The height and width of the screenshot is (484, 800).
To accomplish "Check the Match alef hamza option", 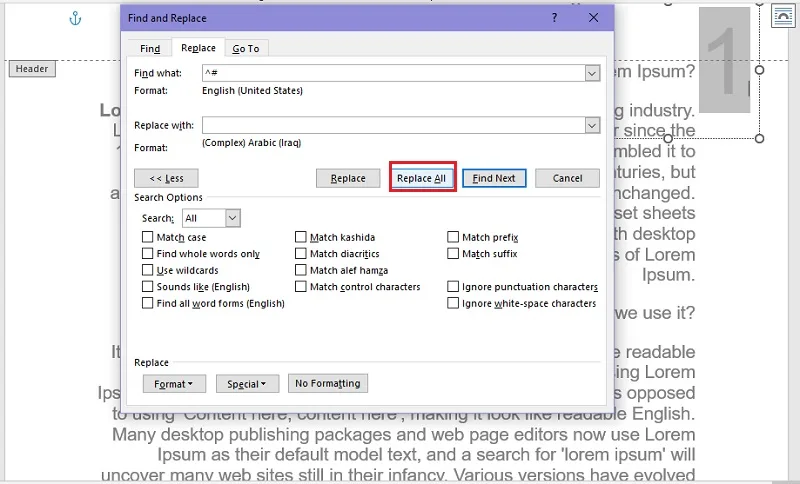I will pyautogui.click(x=301, y=270).
